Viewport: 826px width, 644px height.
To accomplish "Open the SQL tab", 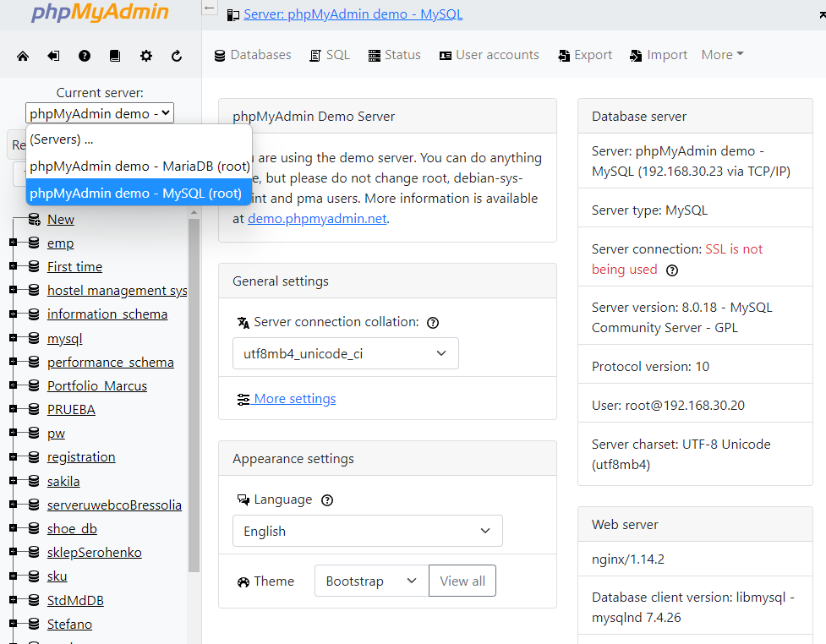I will [330, 55].
